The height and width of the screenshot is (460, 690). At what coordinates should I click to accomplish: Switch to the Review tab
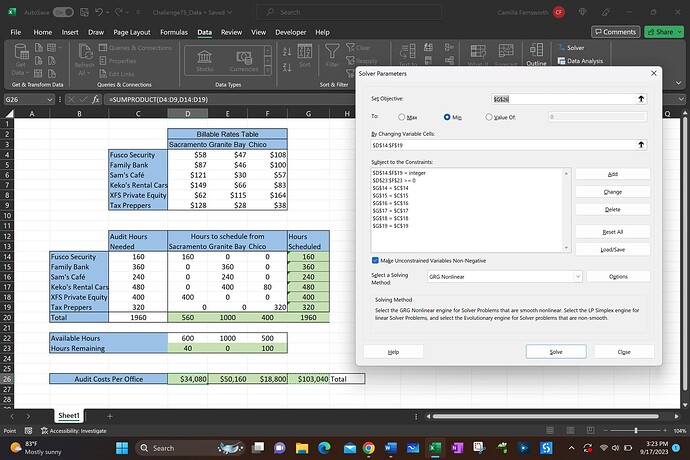(x=231, y=32)
